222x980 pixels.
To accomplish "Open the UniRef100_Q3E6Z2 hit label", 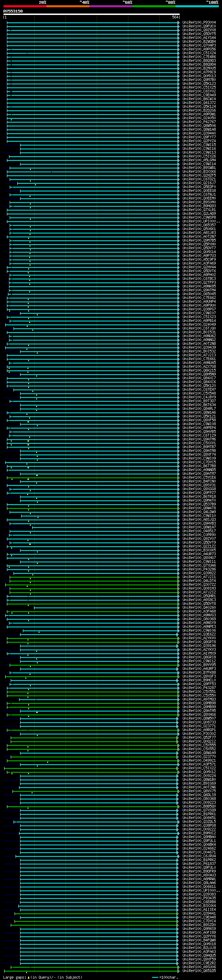I will 199,634.
